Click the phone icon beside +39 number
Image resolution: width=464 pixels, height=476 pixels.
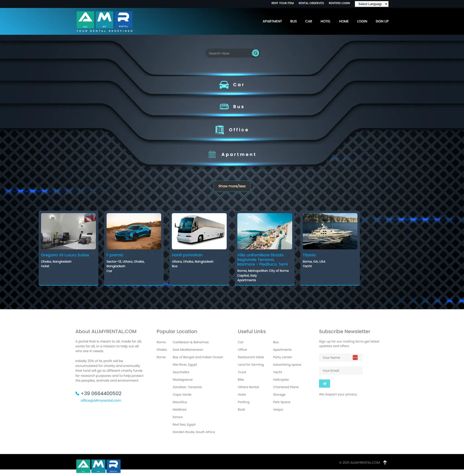77,394
